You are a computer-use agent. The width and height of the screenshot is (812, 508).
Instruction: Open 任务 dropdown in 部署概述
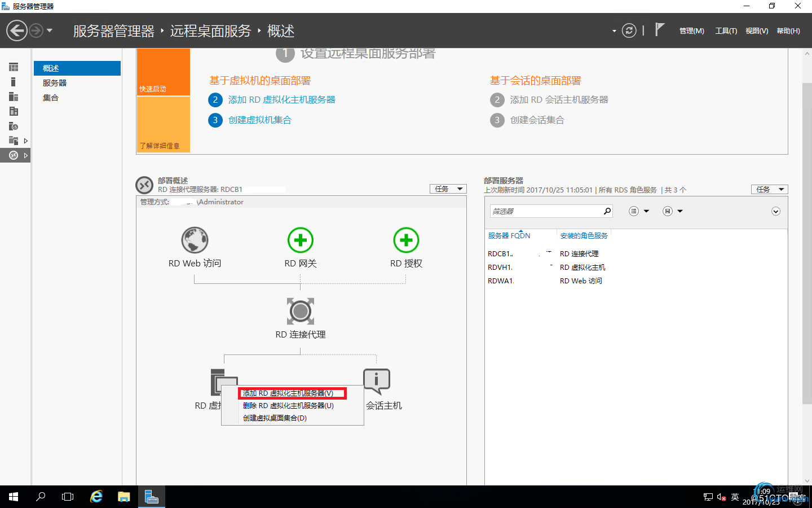pyautogui.click(x=448, y=189)
